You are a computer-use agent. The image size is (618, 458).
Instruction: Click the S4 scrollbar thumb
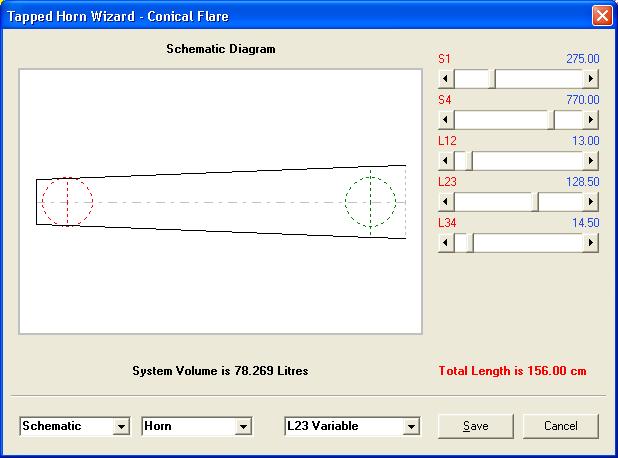(x=551, y=119)
